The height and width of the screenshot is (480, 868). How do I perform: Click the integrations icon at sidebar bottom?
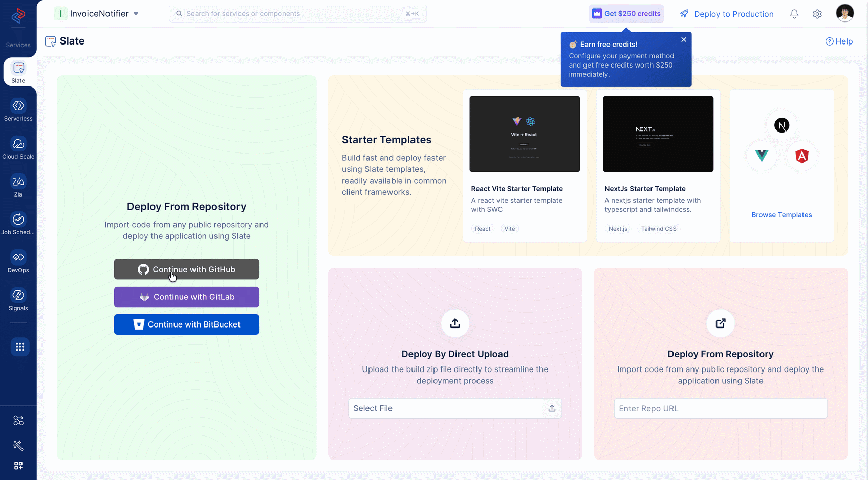18,421
